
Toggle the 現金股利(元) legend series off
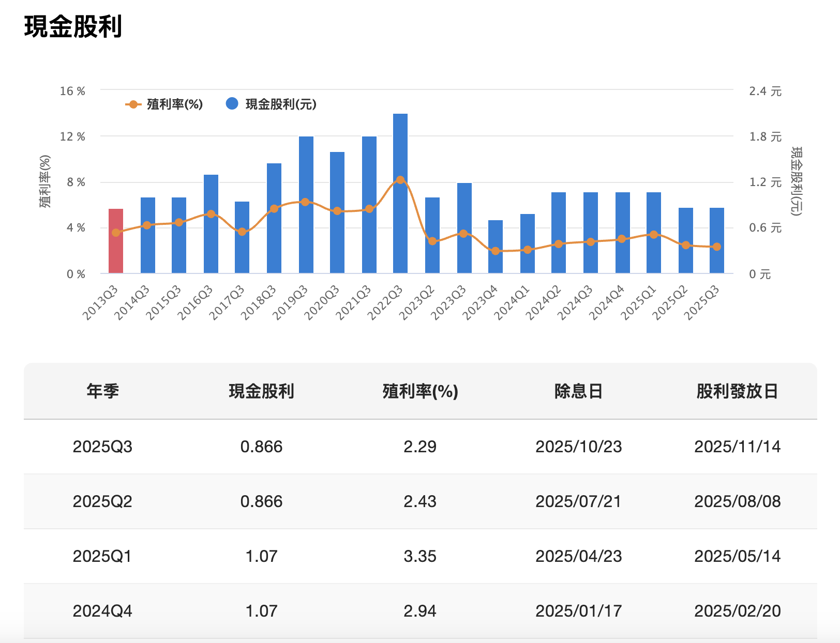[x=279, y=103]
